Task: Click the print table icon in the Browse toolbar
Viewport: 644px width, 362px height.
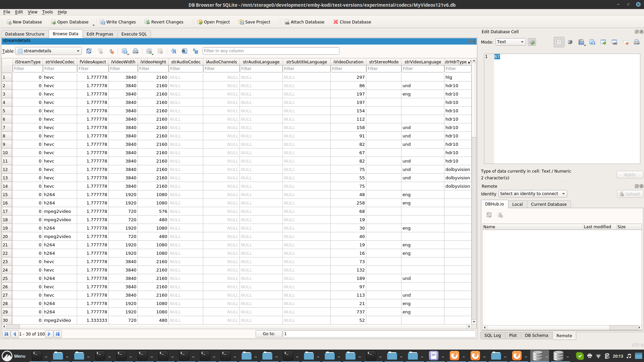Action: click(x=136, y=51)
